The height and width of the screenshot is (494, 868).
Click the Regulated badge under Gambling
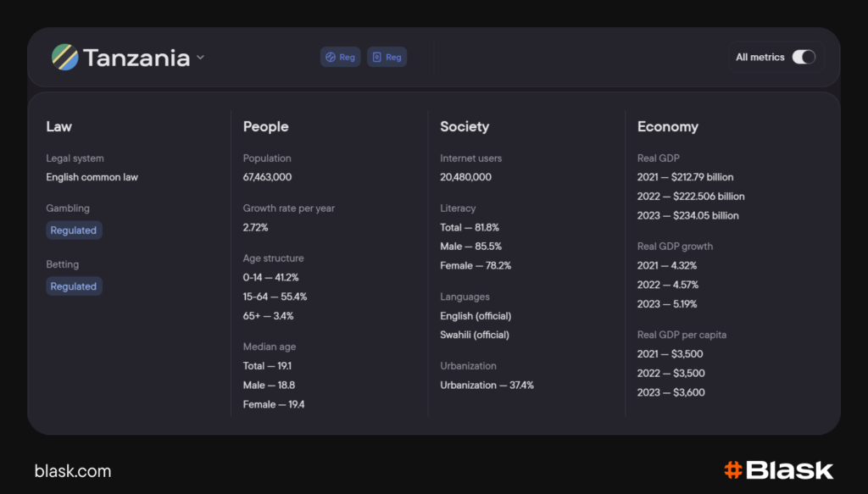point(74,230)
